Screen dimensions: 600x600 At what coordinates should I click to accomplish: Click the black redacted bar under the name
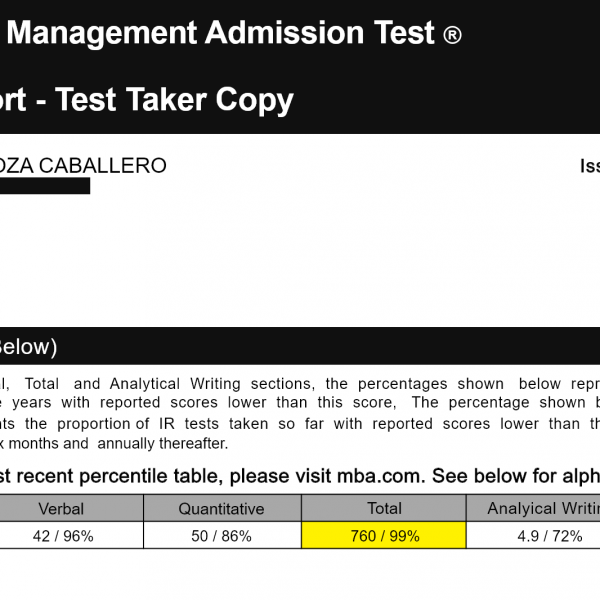[x=45, y=186]
